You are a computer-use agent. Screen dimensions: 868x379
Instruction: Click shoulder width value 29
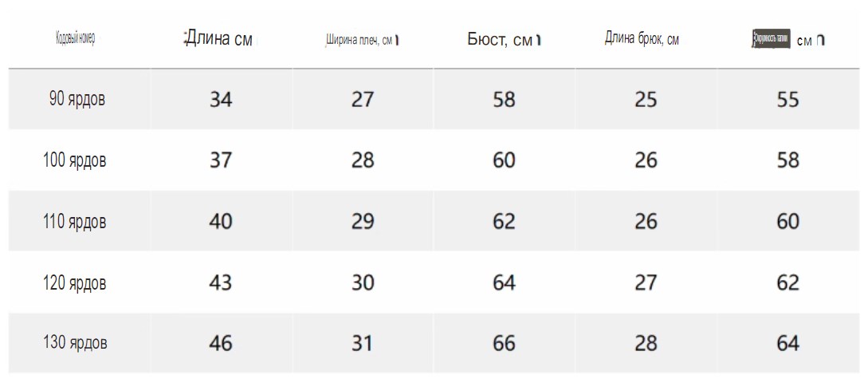tap(363, 222)
